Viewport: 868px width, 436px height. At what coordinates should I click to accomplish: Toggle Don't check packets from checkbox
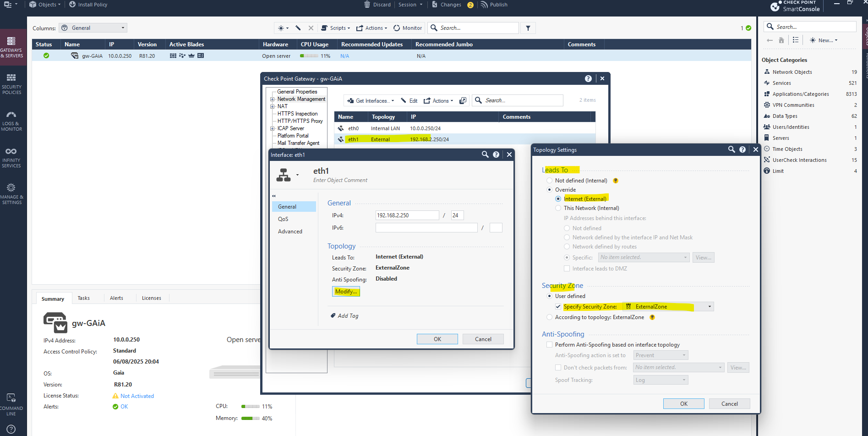pos(558,368)
